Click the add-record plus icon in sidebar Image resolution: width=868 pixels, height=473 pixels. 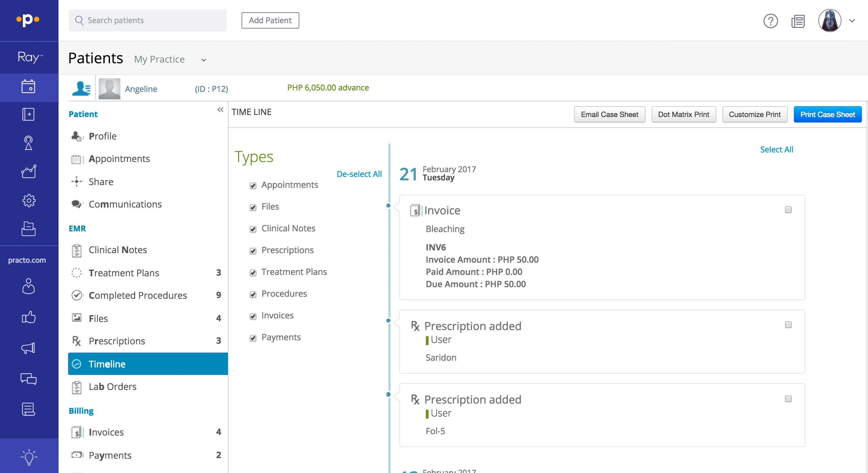[29, 114]
